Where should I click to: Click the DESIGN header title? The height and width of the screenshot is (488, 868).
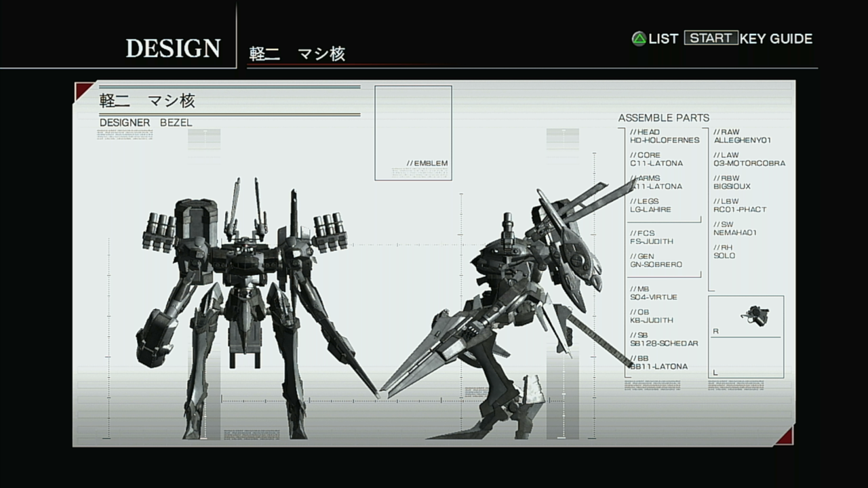tap(173, 49)
